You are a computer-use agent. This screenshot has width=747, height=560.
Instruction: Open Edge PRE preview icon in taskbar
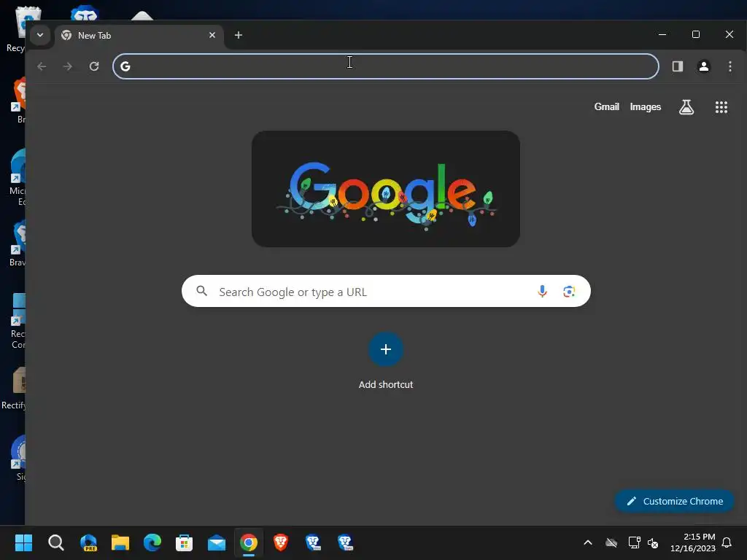pos(88,542)
